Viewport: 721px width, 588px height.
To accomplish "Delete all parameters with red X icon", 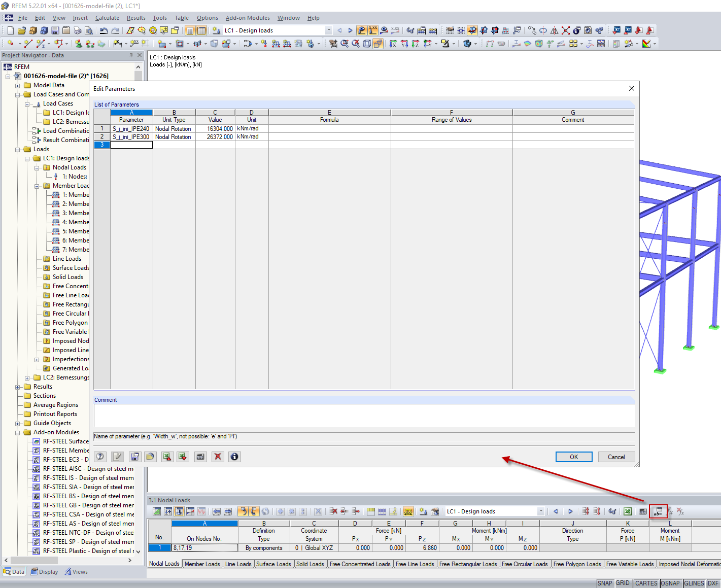I will coord(218,457).
